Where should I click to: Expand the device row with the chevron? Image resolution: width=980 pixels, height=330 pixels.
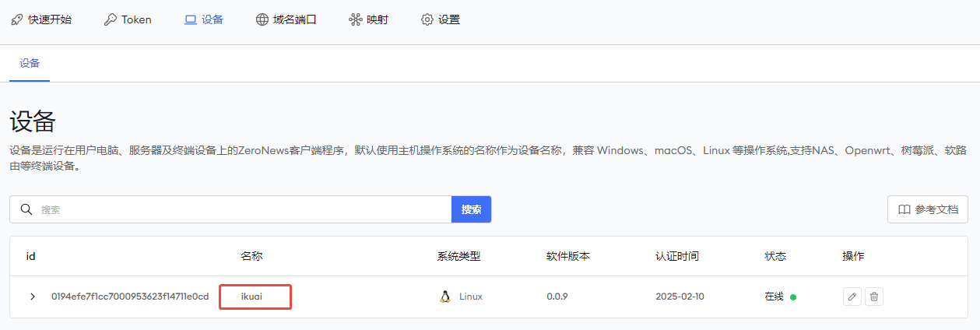pyautogui.click(x=33, y=297)
